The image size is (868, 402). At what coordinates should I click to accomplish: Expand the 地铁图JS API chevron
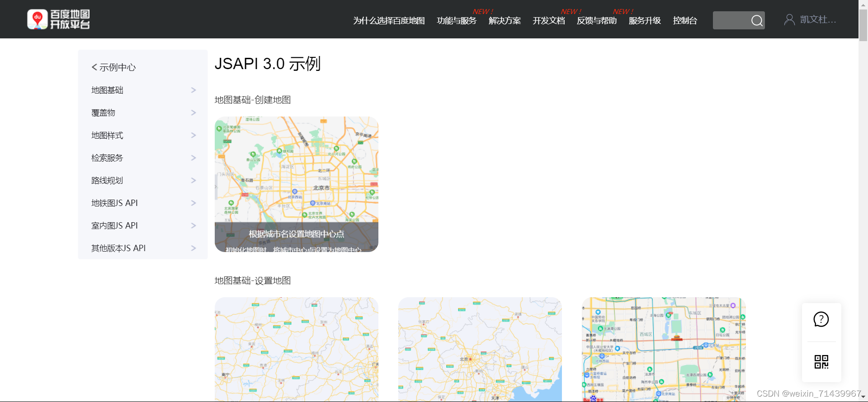pyautogui.click(x=193, y=203)
